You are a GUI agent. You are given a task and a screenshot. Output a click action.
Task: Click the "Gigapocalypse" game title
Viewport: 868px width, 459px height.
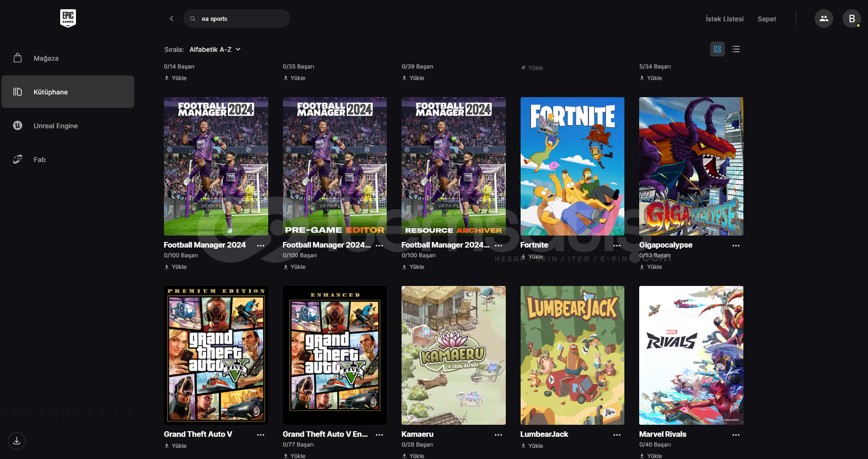666,245
